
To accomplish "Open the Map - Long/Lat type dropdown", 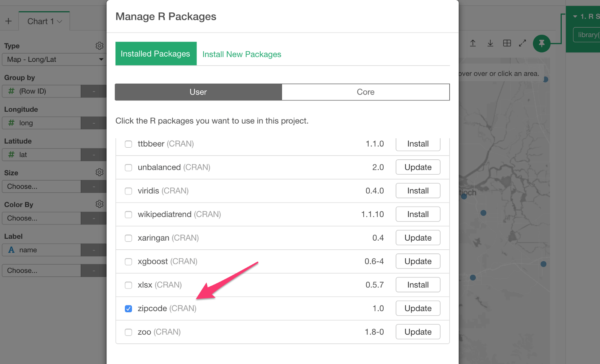I will (x=54, y=59).
